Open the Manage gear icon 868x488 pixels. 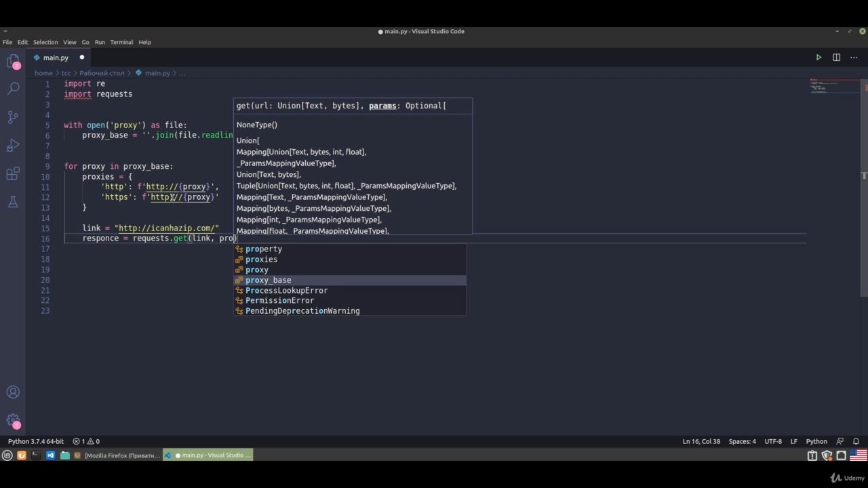tap(13, 421)
